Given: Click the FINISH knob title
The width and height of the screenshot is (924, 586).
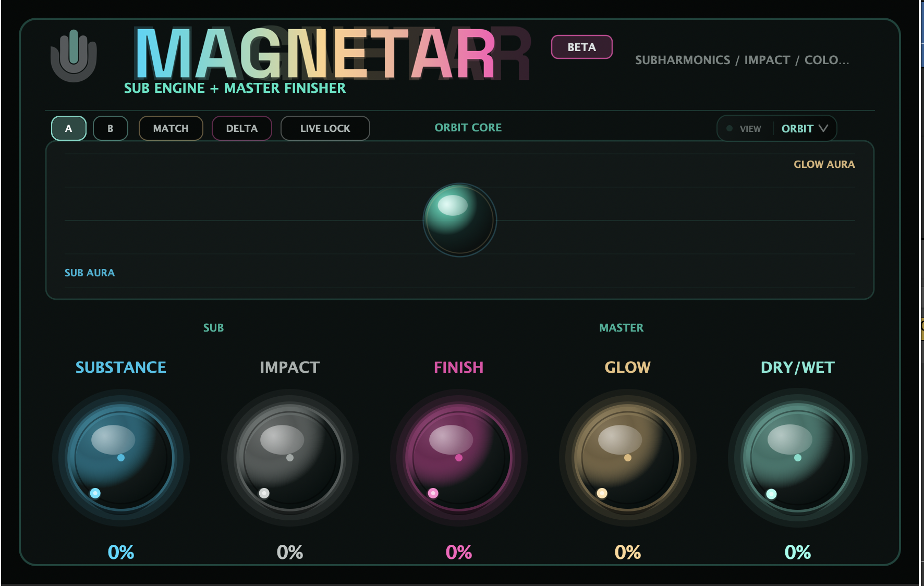Looking at the screenshot, I should [459, 368].
